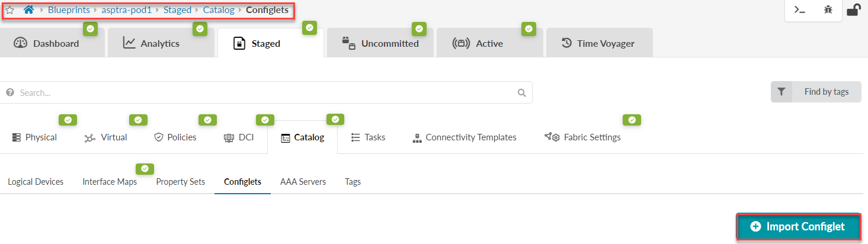
Task: Click the Import Configlet button
Action: [797, 226]
